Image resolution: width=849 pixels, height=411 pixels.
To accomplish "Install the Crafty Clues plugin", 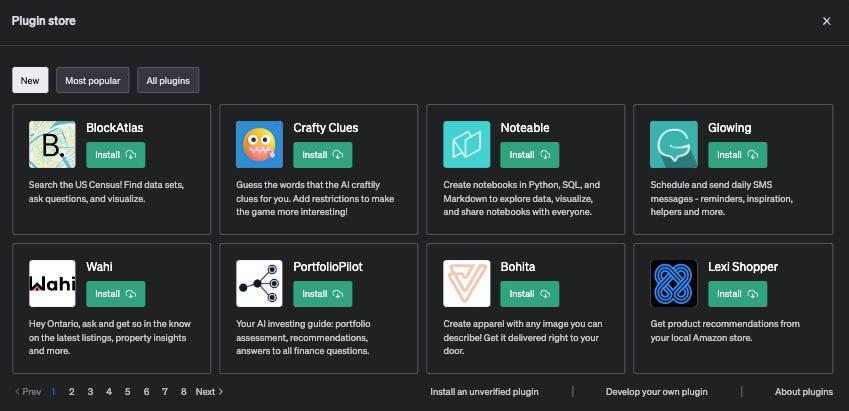I will (323, 155).
